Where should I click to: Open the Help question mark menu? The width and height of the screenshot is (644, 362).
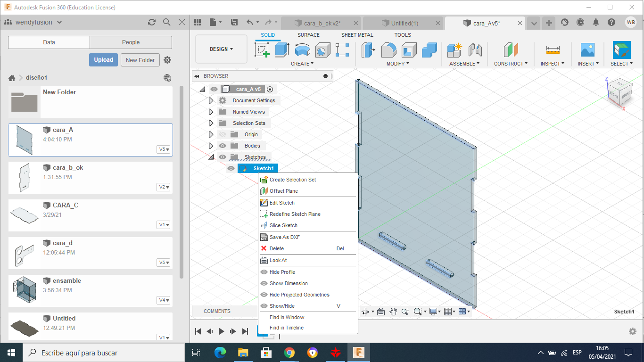pyautogui.click(x=611, y=22)
